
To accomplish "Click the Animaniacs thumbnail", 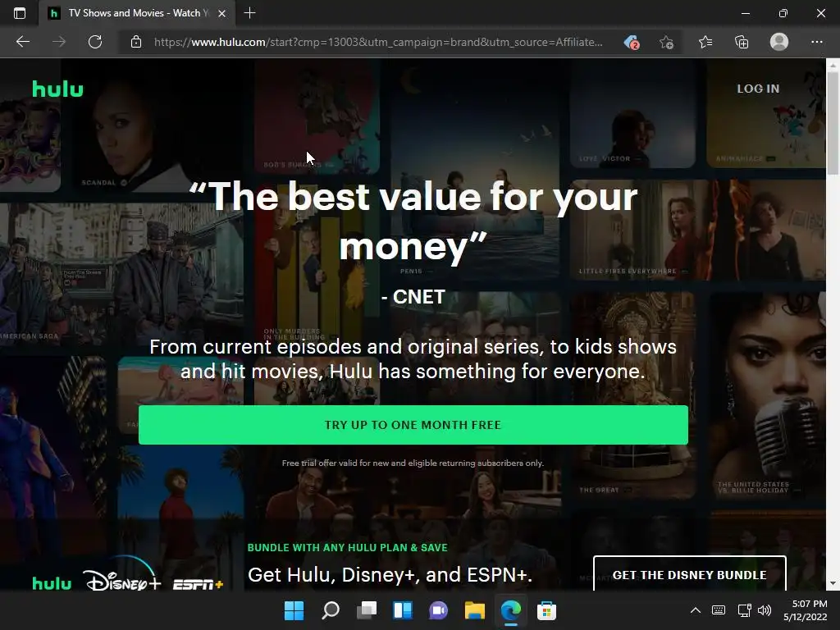I will (x=766, y=114).
